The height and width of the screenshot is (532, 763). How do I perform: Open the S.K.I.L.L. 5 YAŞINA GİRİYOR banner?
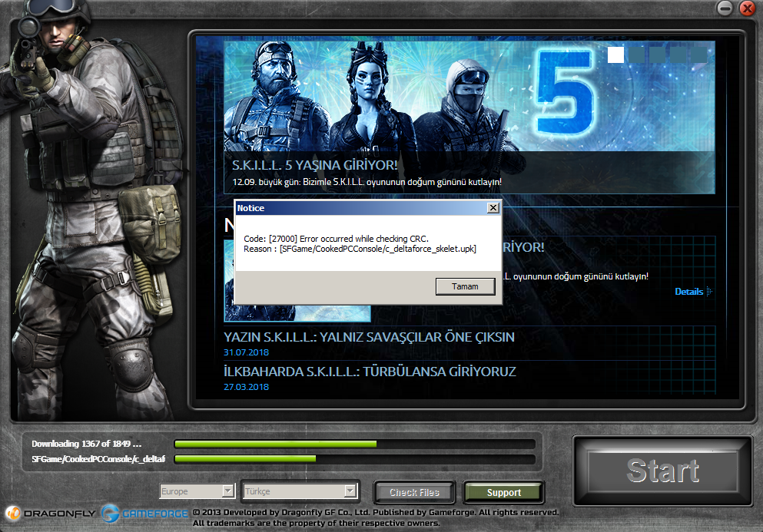[469, 117]
